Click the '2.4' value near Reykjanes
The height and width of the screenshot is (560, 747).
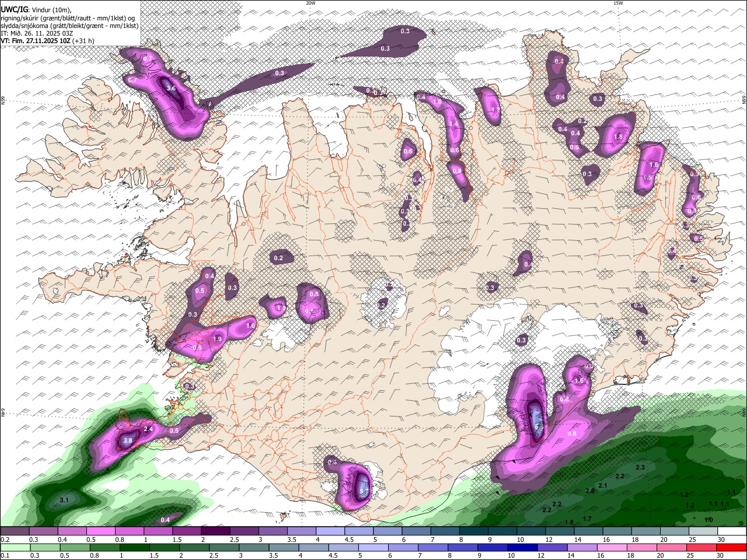pyautogui.click(x=148, y=429)
